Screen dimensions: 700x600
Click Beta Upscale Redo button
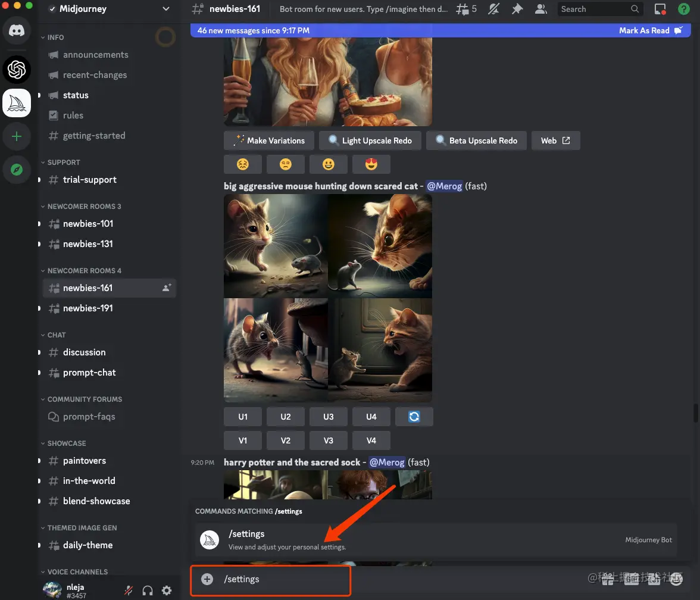476,140
